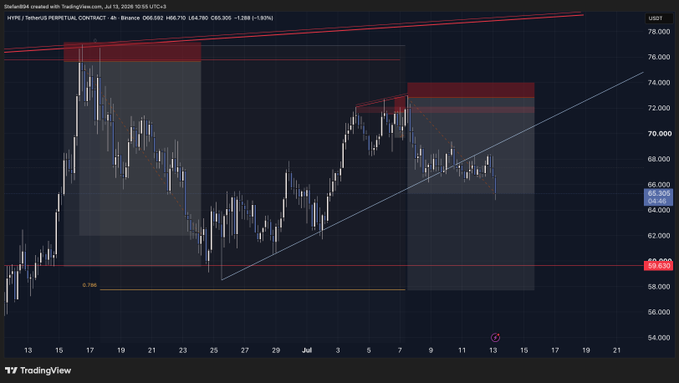Click the 78.000 price axis label
This screenshot has height=383, width=679.
pyautogui.click(x=659, y=32)
